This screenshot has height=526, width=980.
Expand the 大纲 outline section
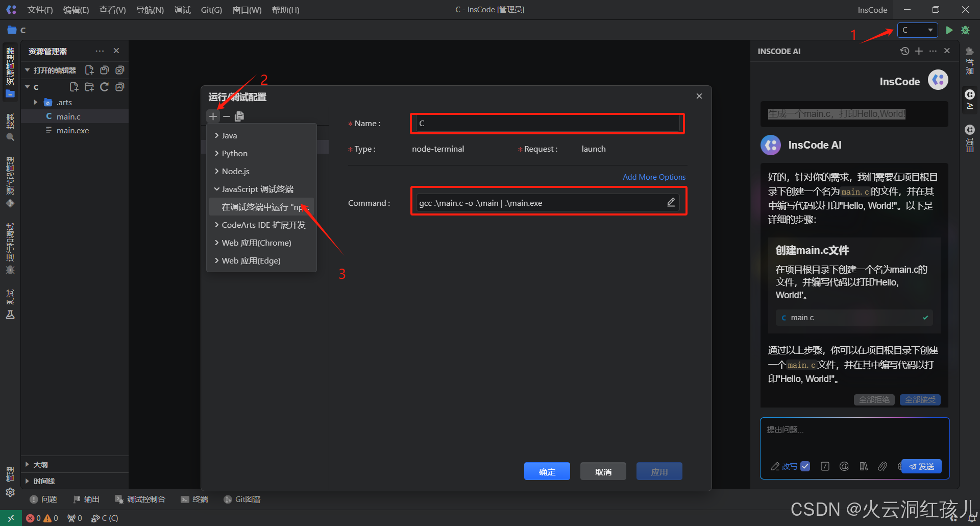[x=28, y=465]
